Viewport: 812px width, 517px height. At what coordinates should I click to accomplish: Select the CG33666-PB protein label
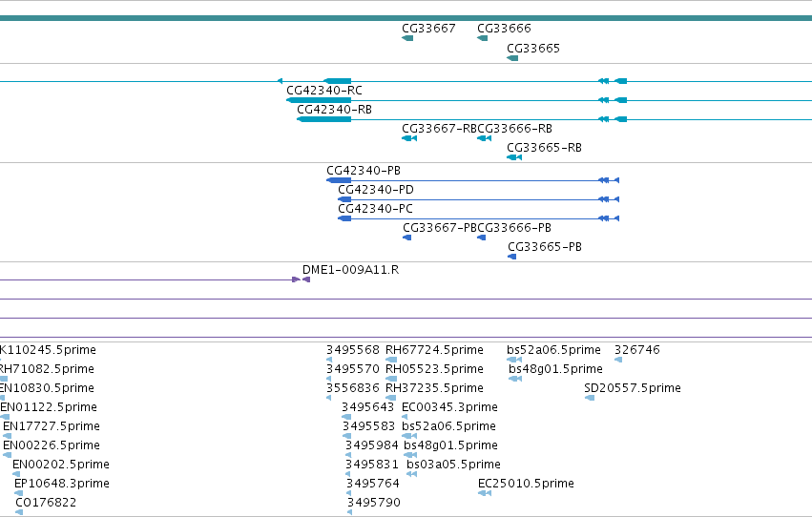click(x=514, y=228)
